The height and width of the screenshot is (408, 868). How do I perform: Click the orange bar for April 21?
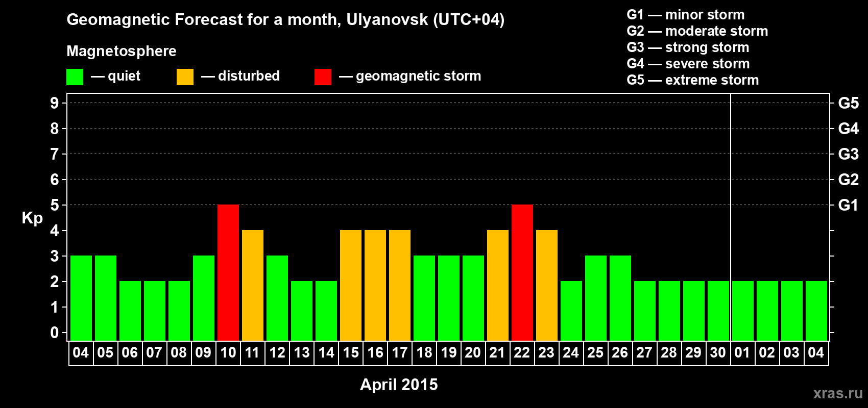click(498, 286)
